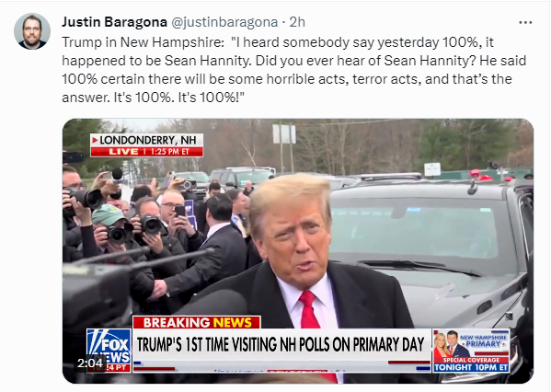Click the Justin Baragona display name
551x392 pixels.
pos(115,22)
